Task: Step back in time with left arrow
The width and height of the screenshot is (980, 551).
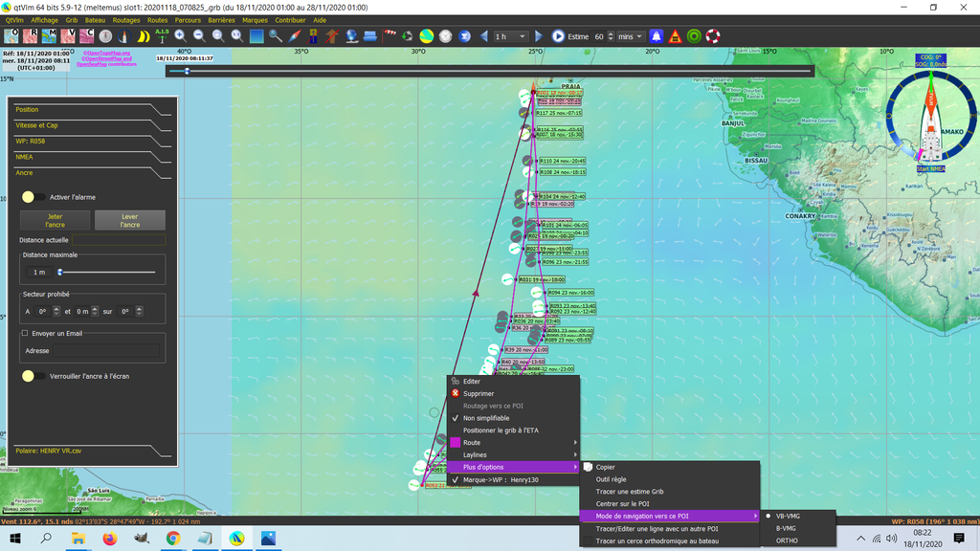Action: coord(483,36)
